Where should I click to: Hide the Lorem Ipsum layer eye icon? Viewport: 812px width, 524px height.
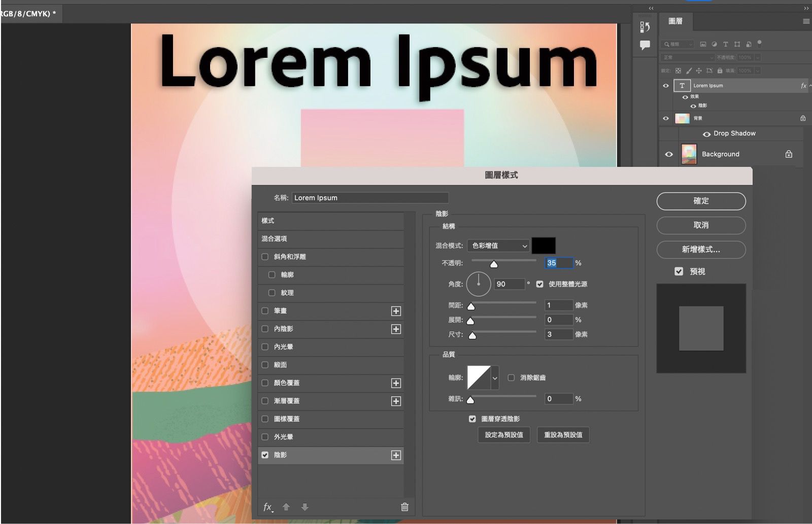pos(666,86)
